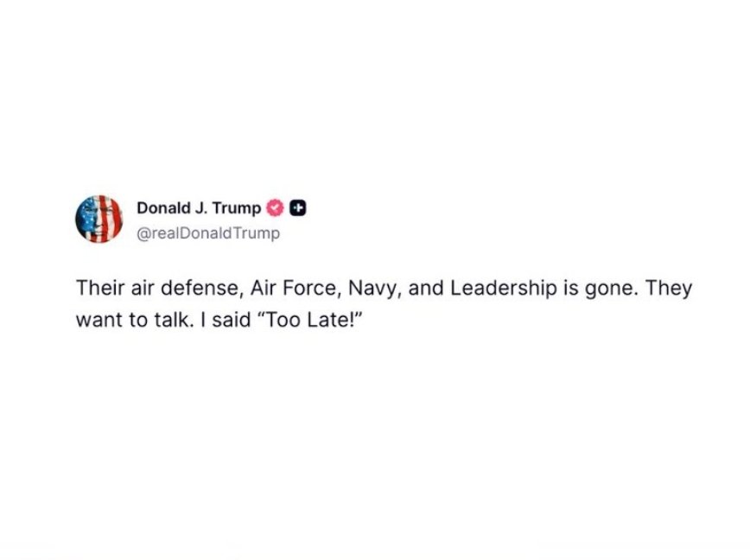This screenshot has width=750, height=560.
Task: Click "Air Force" in the post text
Action: [291, 289]
